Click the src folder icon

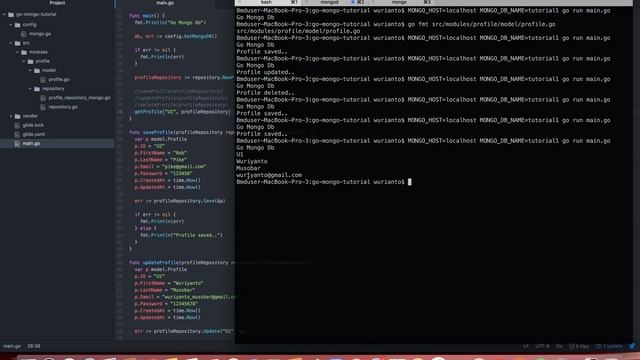[18, 43]
